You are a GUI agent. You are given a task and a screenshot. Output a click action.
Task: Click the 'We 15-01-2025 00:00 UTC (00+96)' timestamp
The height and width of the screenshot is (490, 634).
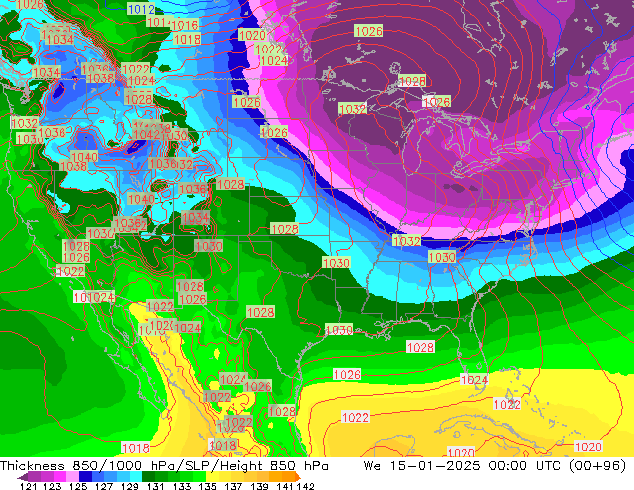tap(495, 466)
